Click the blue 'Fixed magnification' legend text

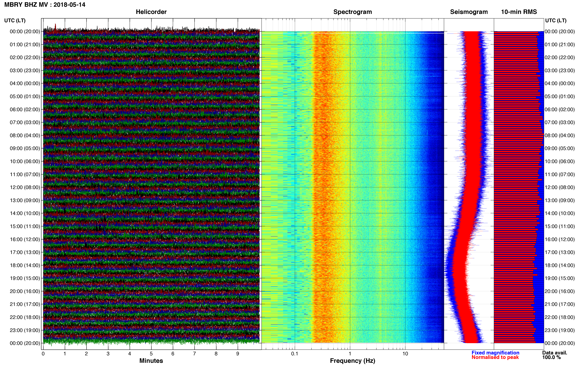pos(495,353)
